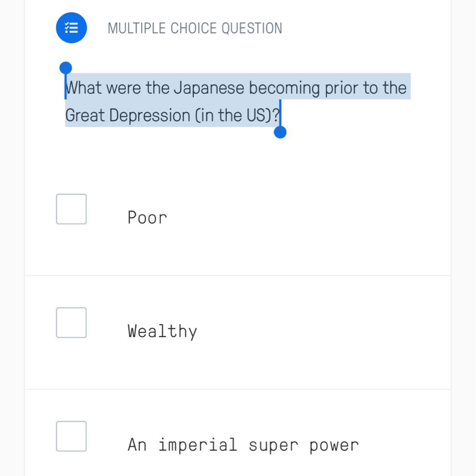Click the word 'Japanese' in the question
This screenshot has height=476, width=476.
coord(209,88)
